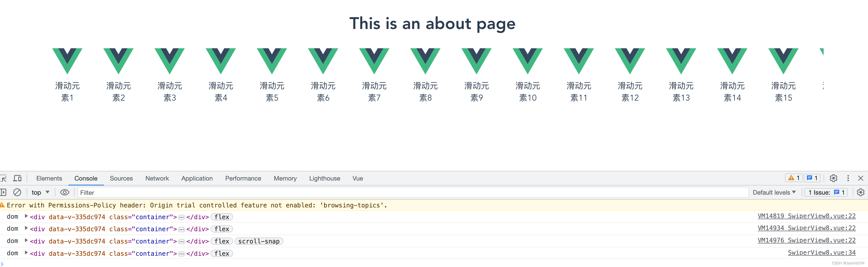The image size is (868, 267).
Task: Open the Default levels dropdown
Action: pos(774,193)
